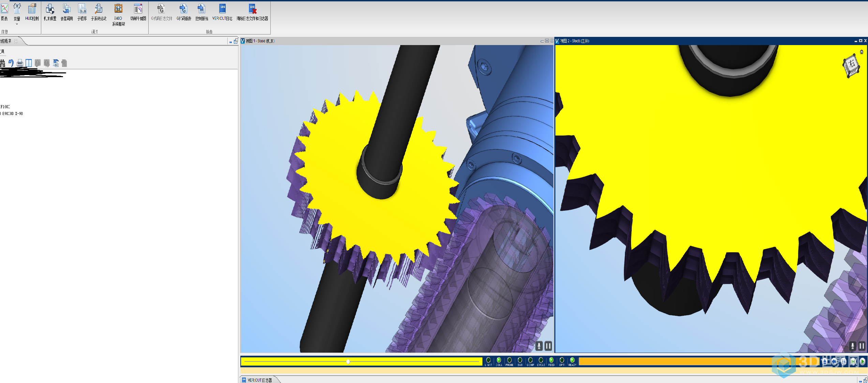This screenshot has width=868, height=383.
Task: Open the 图表 chart tool in the ribbon
Action: coord(4,12)
